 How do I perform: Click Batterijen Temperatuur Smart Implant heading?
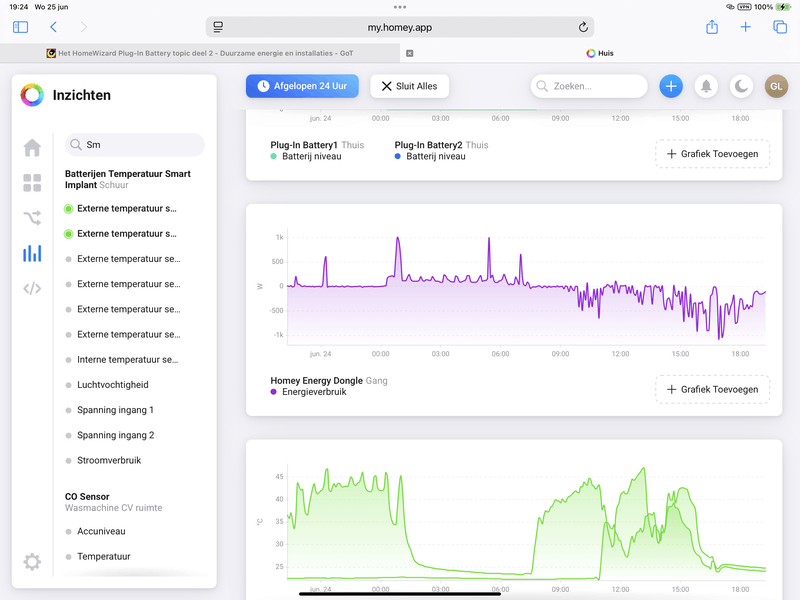point(128,179)
